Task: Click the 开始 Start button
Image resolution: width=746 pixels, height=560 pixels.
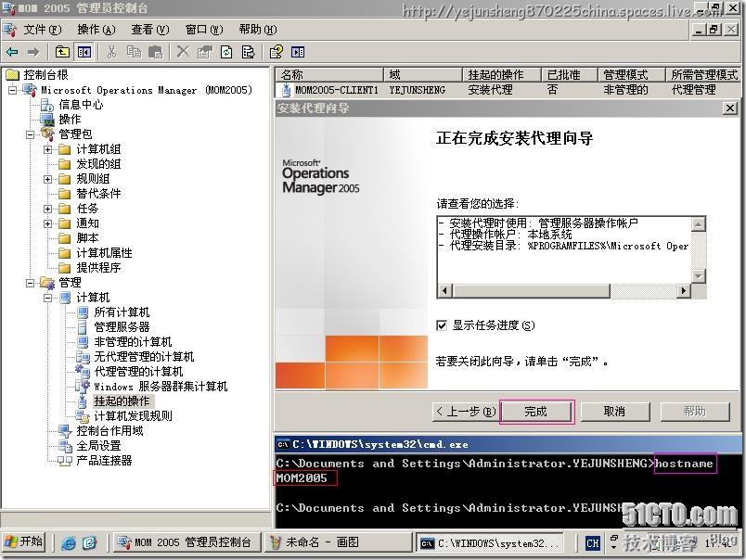Action: [24, 542]
